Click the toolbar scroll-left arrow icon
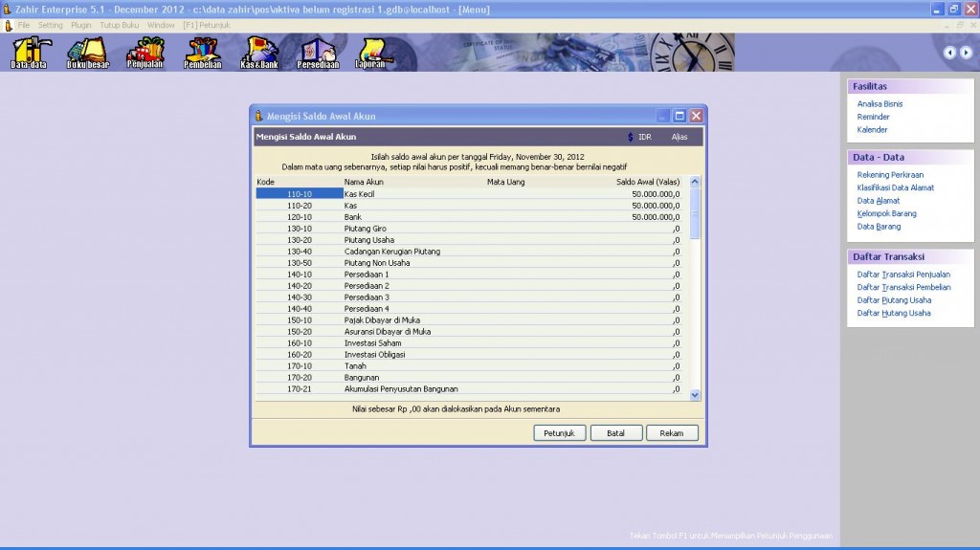This screenshot has width=980, height=550. (x=950, y=53)
